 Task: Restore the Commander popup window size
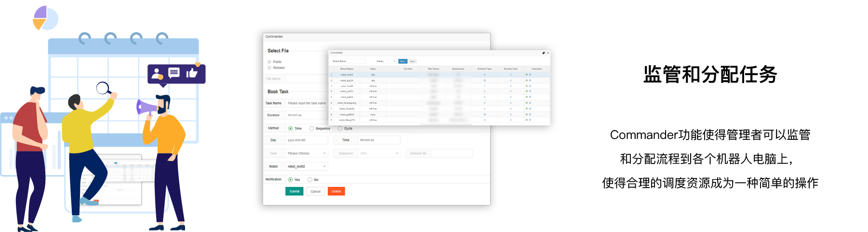[543, 53]
